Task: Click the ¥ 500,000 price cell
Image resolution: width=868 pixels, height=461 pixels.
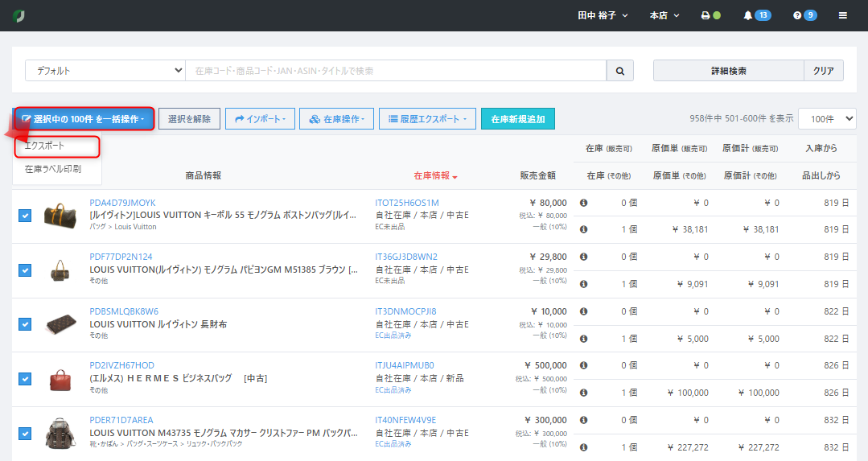Action: click(546, 365)
